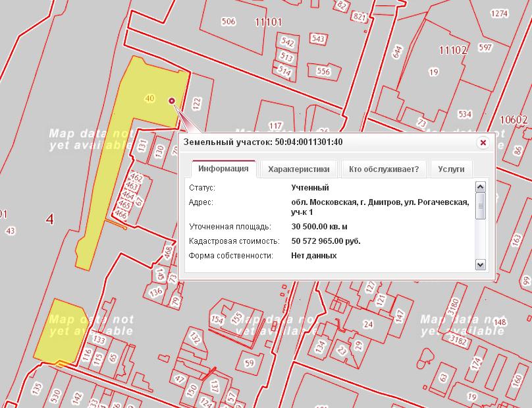The width and height of the screenshot is (532, 408).
Task: Click parcel 133 on the map
Action: click(99, 339)
